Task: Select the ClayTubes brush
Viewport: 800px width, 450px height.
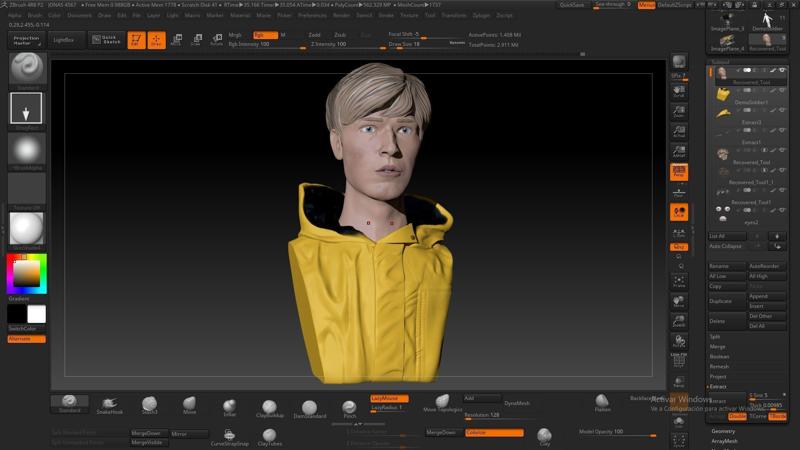Action: 269,435
